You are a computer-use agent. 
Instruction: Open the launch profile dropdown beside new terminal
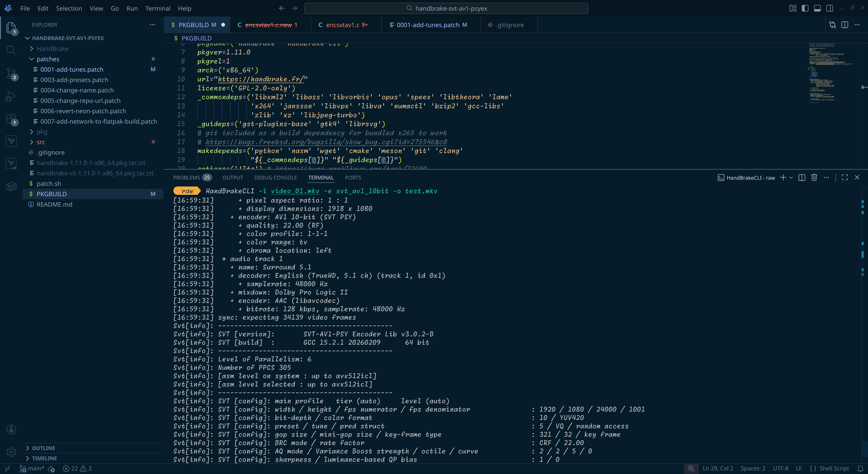791,177
